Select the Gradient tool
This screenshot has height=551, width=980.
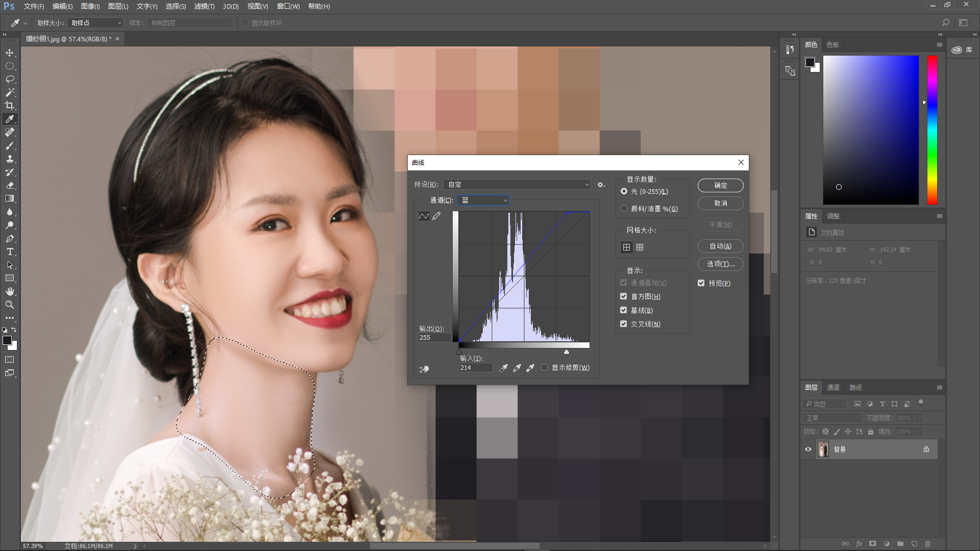click(10, 199)
